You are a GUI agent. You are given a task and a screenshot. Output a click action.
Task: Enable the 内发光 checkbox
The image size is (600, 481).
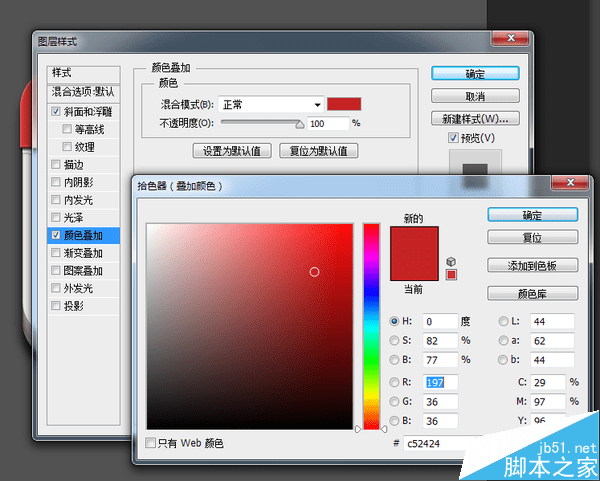click(56, 199)
